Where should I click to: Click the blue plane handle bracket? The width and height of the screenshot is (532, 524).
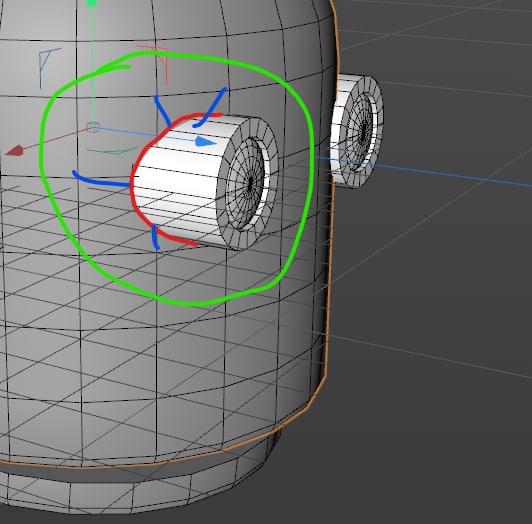(x=49, y=68)
